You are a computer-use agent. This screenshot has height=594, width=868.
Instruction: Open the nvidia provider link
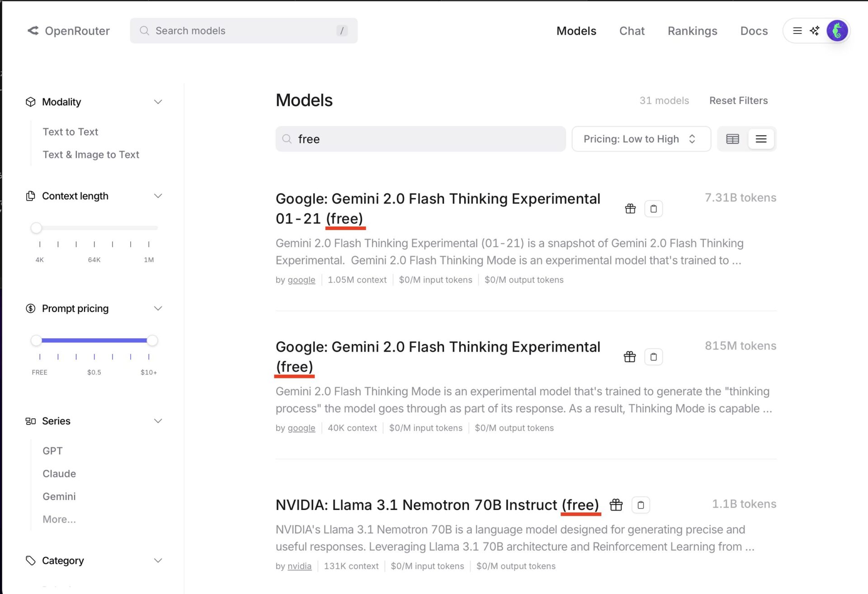(299, 566)
